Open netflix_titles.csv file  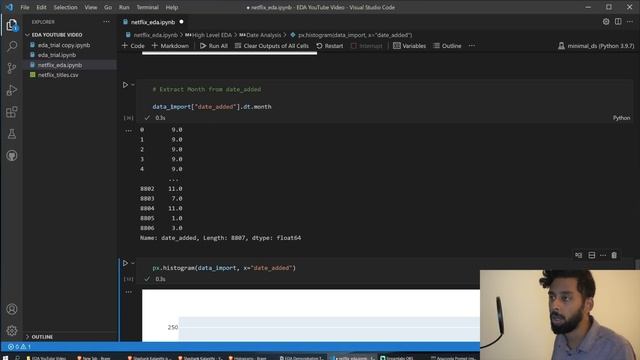(58, 75)
